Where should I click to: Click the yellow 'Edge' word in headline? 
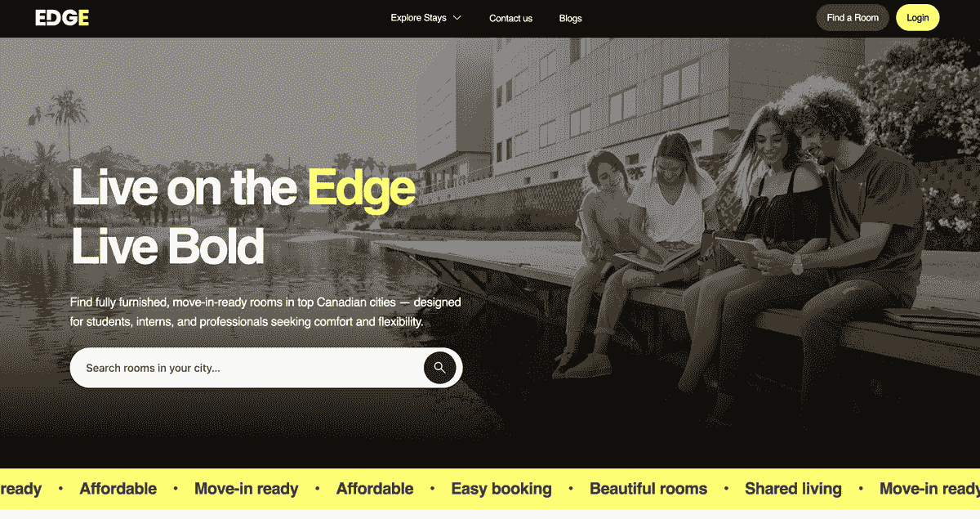tap(361, 190)
